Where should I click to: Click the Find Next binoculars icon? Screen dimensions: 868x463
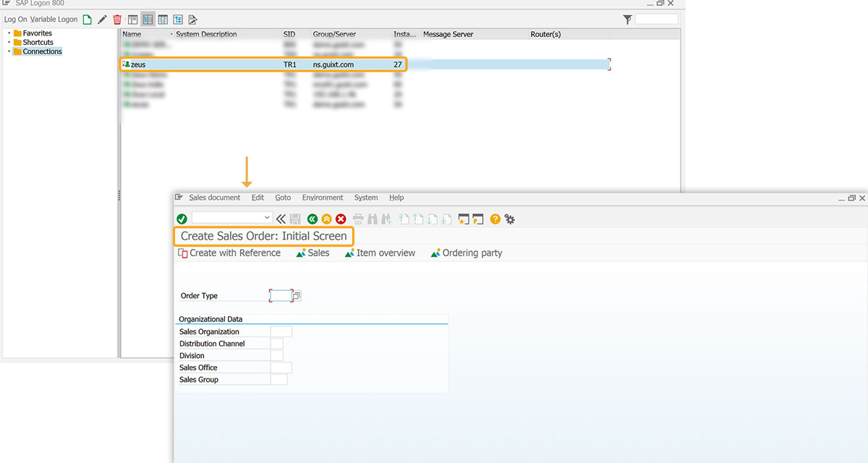click(x=386, y=218)
